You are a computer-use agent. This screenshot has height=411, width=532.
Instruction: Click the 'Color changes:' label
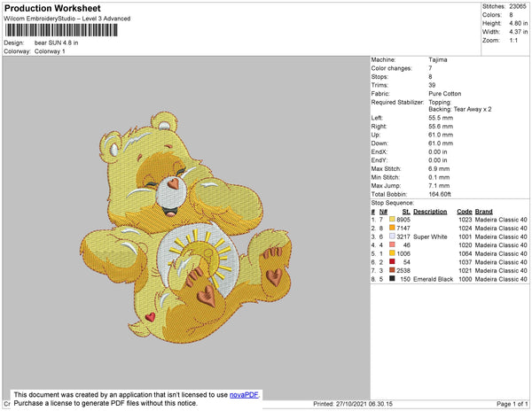(391, 68)
